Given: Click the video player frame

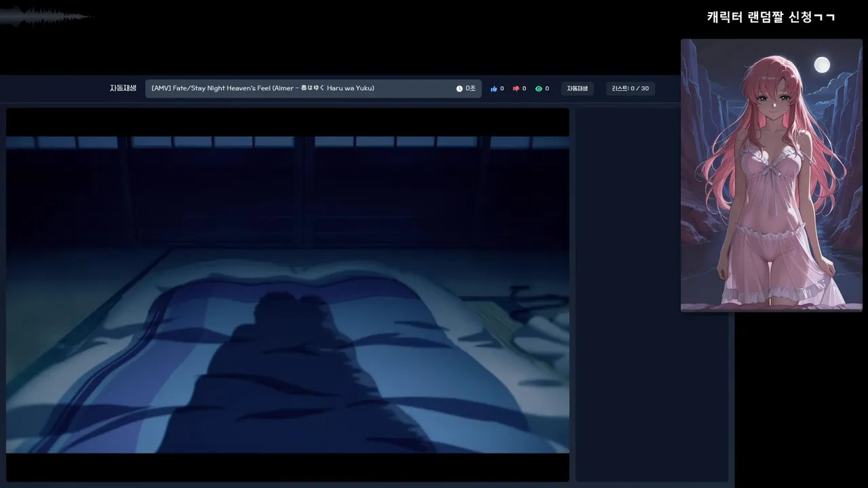Looking at the screenshot, I should coord(288,295).
